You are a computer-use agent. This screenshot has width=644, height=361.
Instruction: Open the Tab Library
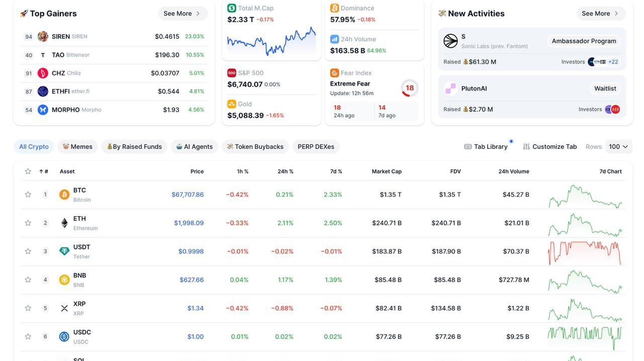click(x=486, y=147)
